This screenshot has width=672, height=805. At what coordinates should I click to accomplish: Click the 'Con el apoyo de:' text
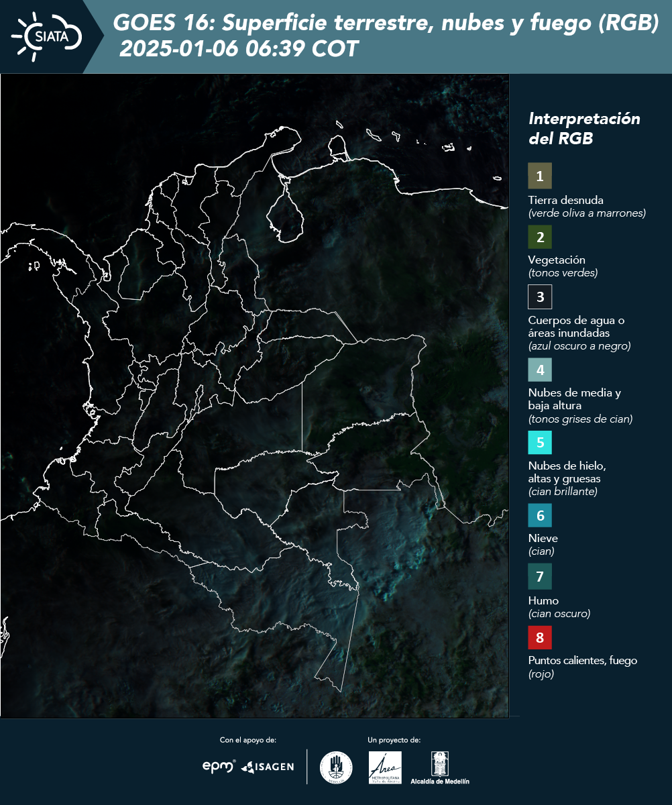(x=248, y=740)
